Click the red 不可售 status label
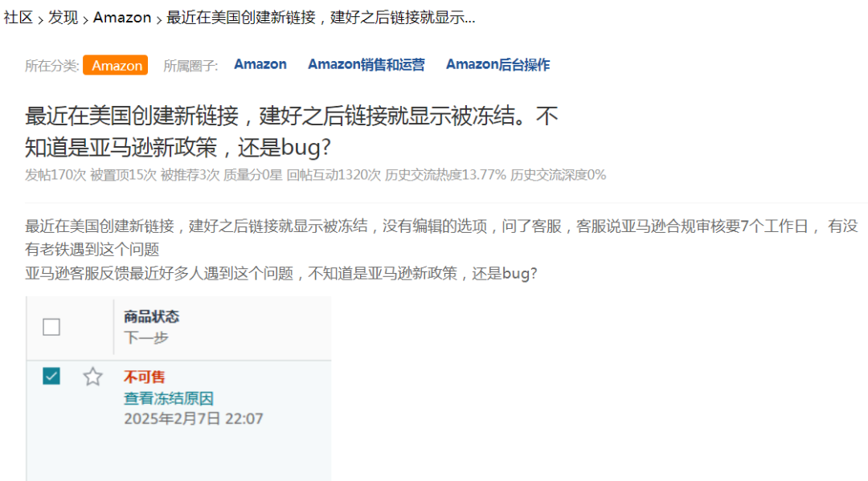 pos(144,377)
